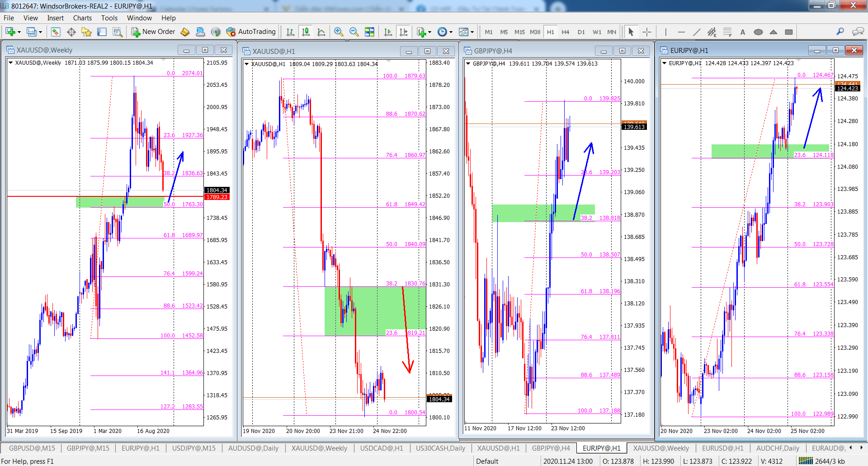Expand the Indicators list dropdown
The width and height of the screenshot is (868, 466).
(429, 32)
